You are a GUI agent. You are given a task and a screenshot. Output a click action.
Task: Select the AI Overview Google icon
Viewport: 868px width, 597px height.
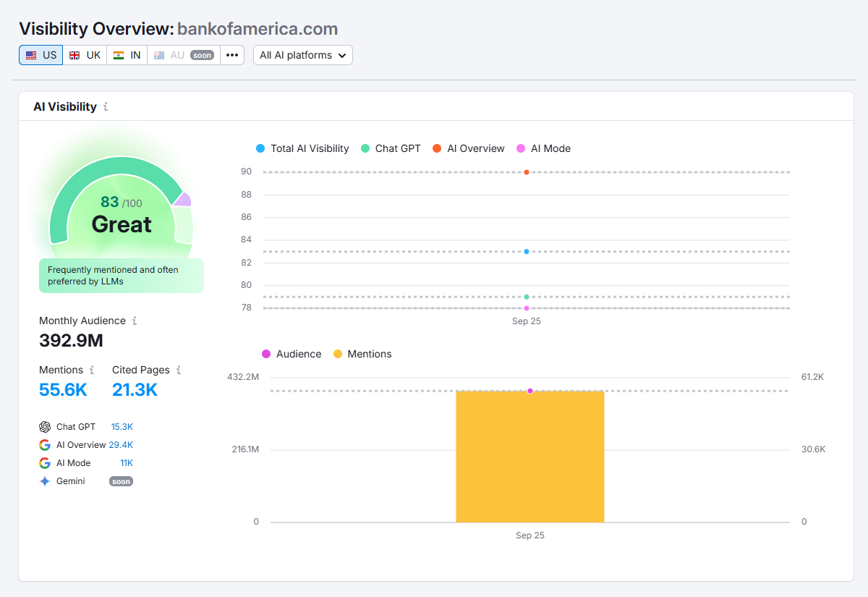point(46,444)
